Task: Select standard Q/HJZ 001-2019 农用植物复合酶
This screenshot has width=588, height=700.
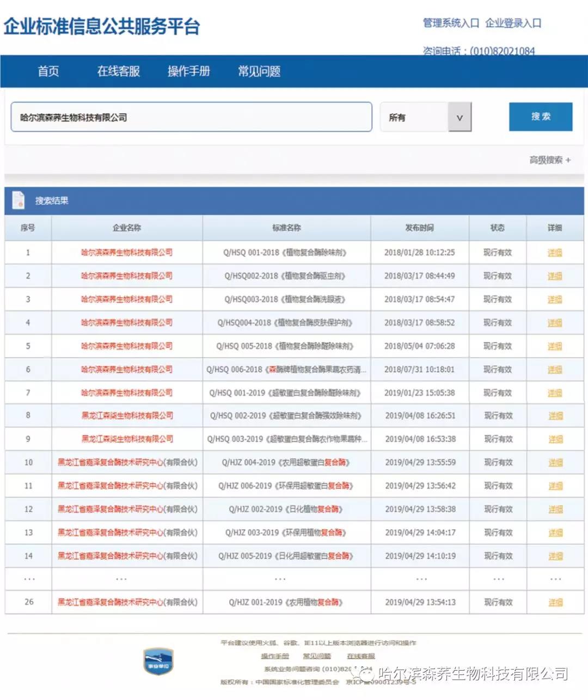Action: [x=286, y=603]
